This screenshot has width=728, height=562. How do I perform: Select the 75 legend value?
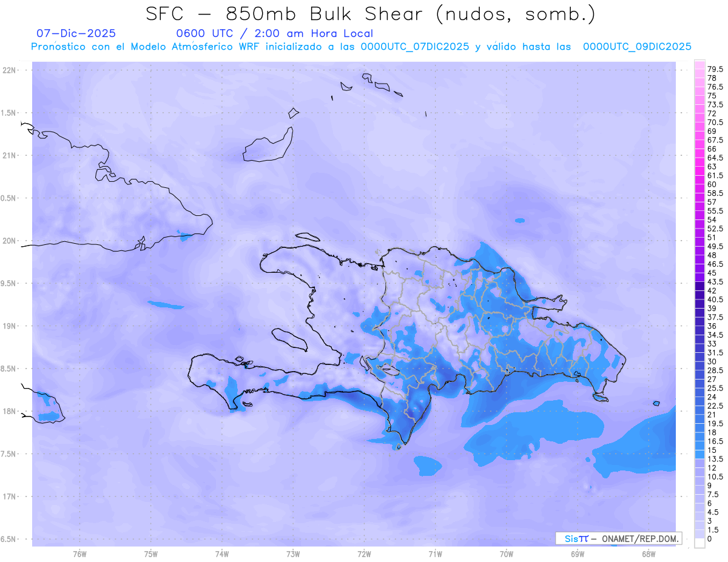(712, 96)
